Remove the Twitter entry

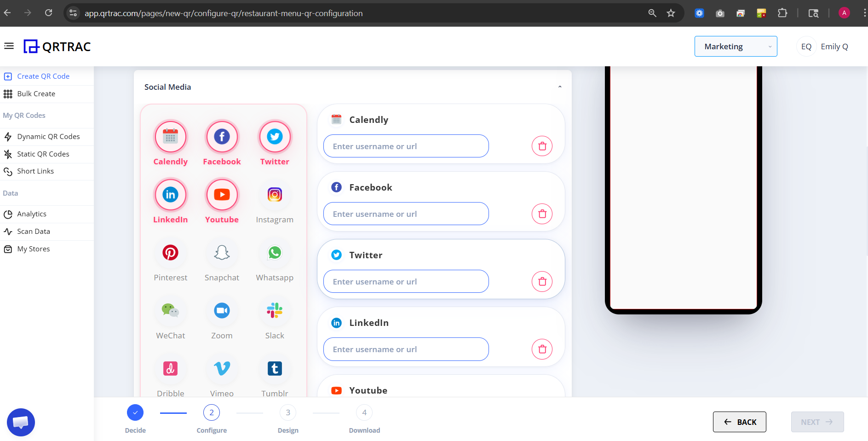[x=542, y=281]
